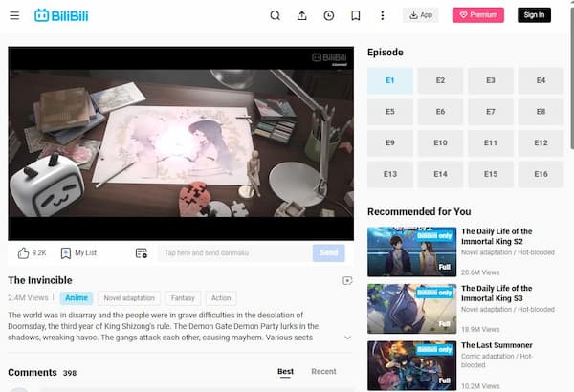This screenshot has height=392, width=574.
Task: Click the Premium button
Action: click(478, 15)
